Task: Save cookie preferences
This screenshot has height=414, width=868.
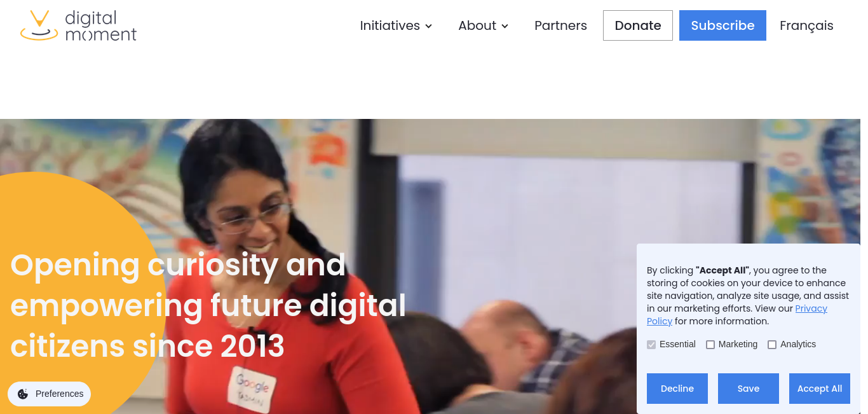Action: click(749, 389)
